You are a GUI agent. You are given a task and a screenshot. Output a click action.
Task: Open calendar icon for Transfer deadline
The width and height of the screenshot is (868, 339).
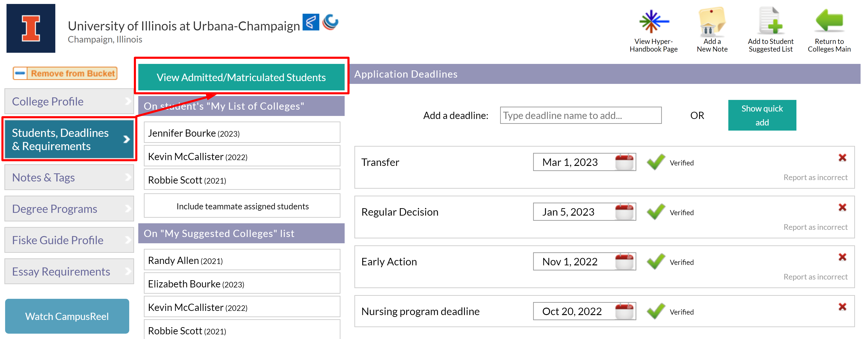624,162
